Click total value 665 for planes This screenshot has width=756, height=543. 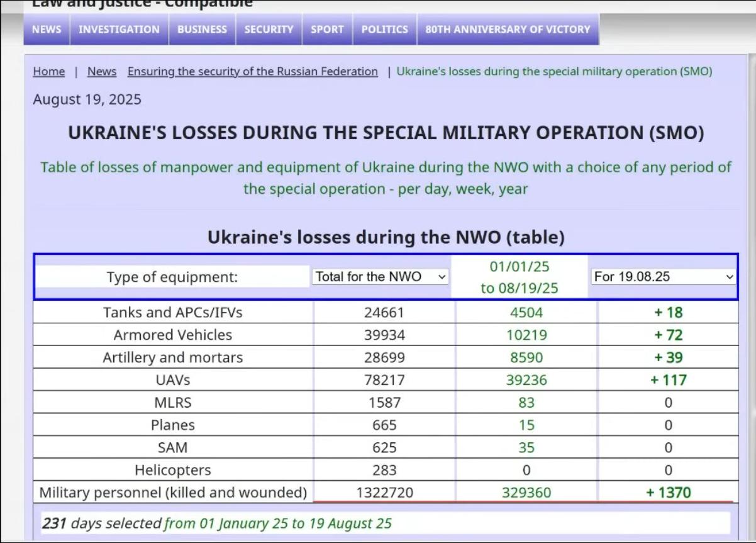point(384,425)
